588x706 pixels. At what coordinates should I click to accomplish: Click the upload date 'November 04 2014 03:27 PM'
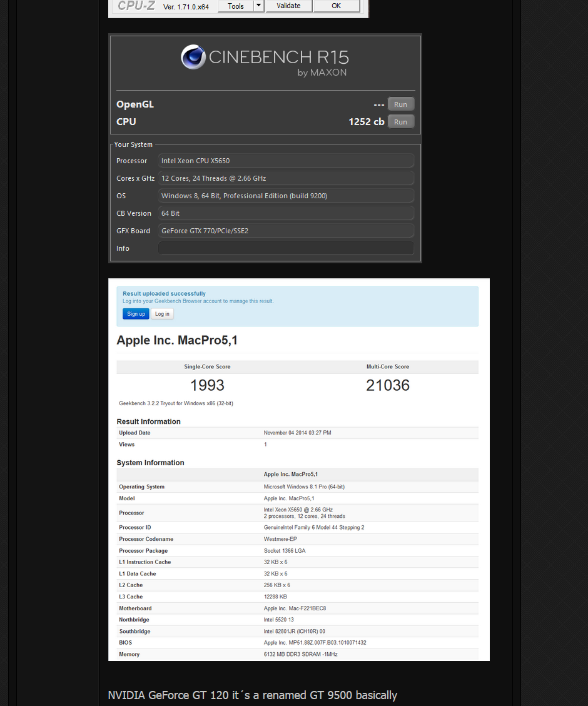[297, 433]
